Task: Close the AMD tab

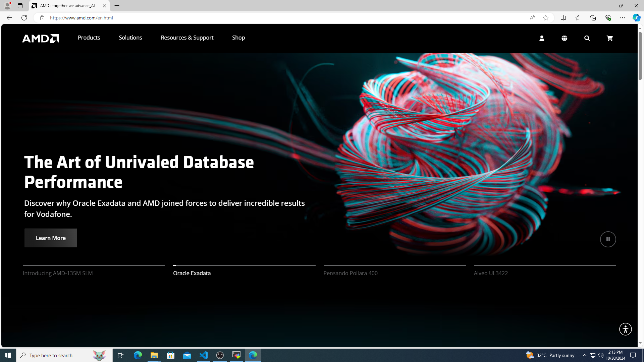Action: pos(104,6)
